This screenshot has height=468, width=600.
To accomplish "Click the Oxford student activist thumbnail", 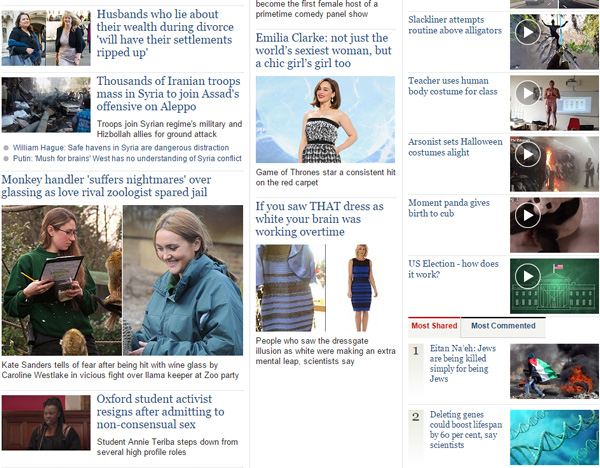I will tap(46, 423).
